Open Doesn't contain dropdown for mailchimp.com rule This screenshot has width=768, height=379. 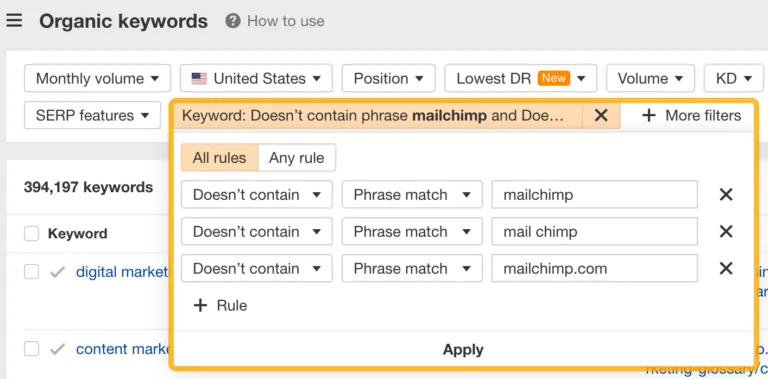(x=257, y=268)
